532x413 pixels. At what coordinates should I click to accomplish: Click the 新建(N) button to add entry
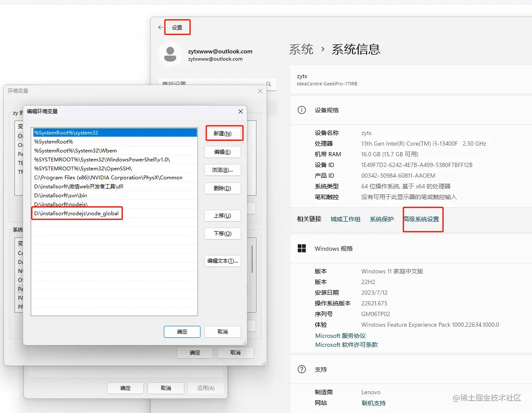(x=224, y=133)
